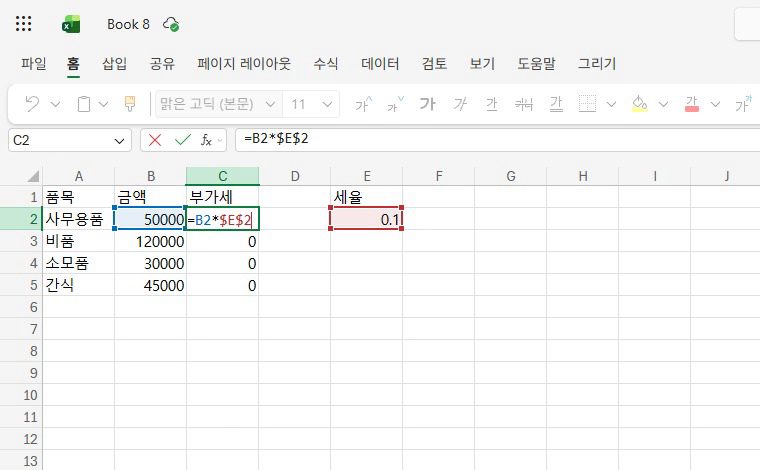Image resolution: width=760 pixels, height=470 pixels.
Task: Switch to the 공유 tab
Action: coord(162,63)
